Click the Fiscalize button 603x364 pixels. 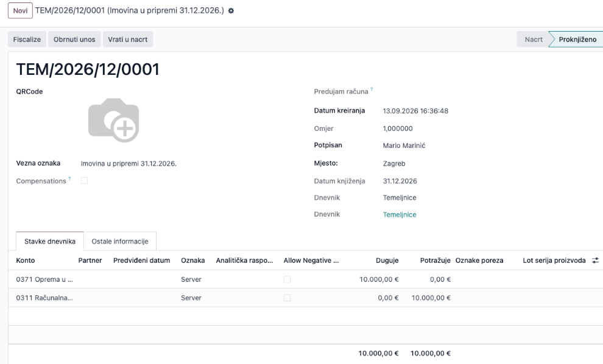(x=27, y=39)
